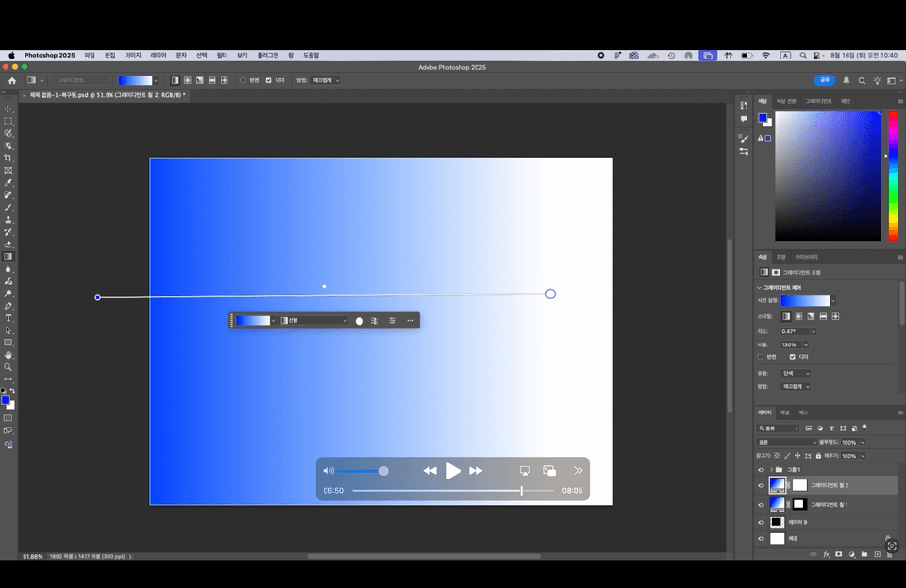The height and width of the screenshot is (588, 906).
Task: Filter layers by type layers
Action: click(x=831, y=428)
